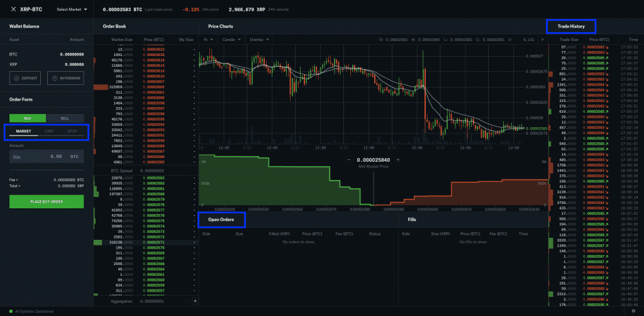
Task: Select the Market order type tab
Action: (x=23, y=131)
